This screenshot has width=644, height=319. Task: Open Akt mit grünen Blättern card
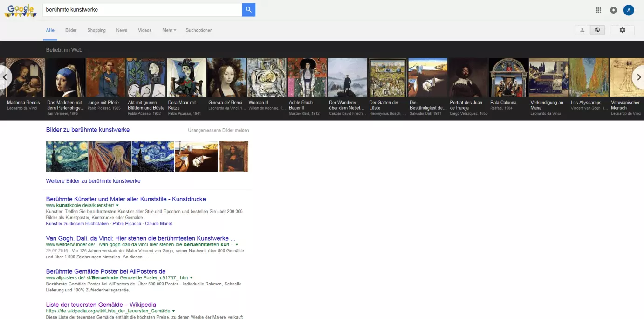(146, 87)
